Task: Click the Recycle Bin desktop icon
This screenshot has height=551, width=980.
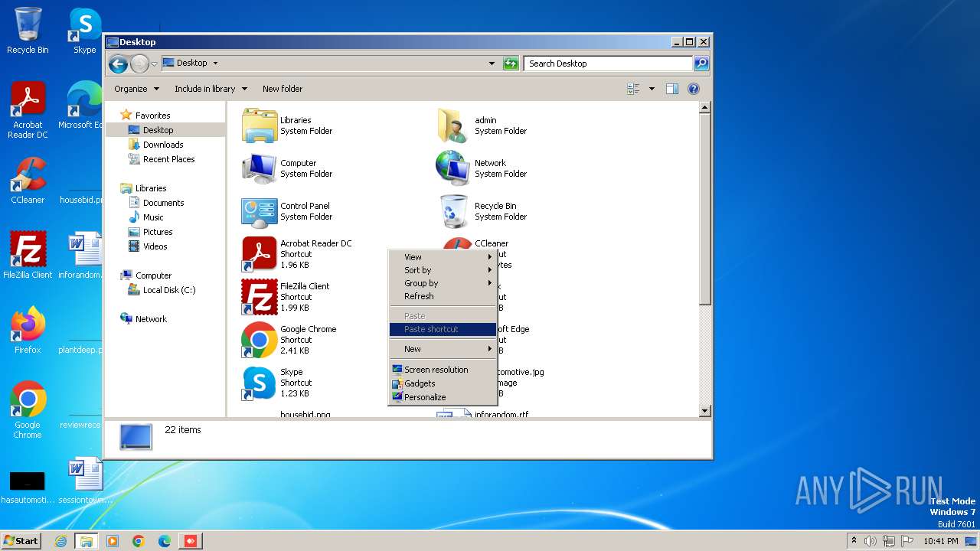Action: 28,31
